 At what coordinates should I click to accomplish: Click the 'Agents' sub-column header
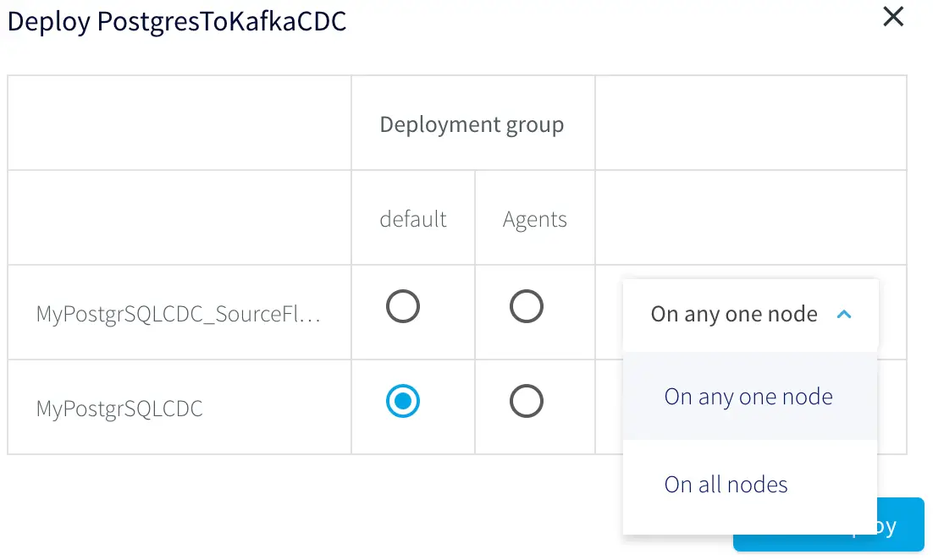[x=534, y=219]
